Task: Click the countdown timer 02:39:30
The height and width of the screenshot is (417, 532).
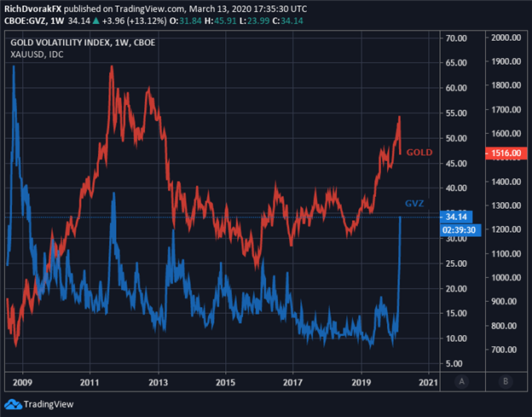Action: pos(460,230)
